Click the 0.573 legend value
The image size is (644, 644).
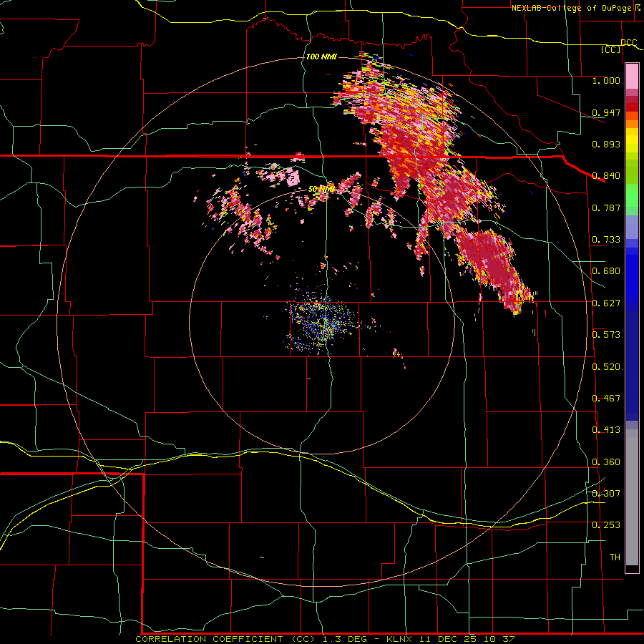tap(606, 335)
